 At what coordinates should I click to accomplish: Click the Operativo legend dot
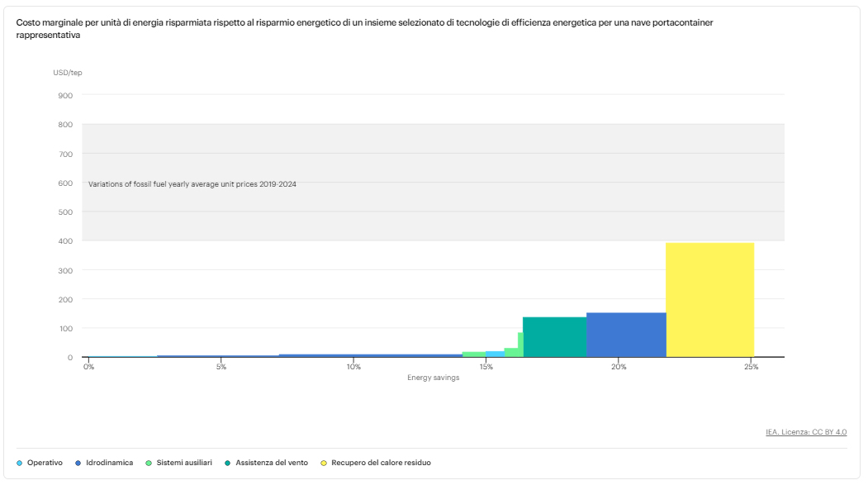[19, 463]
